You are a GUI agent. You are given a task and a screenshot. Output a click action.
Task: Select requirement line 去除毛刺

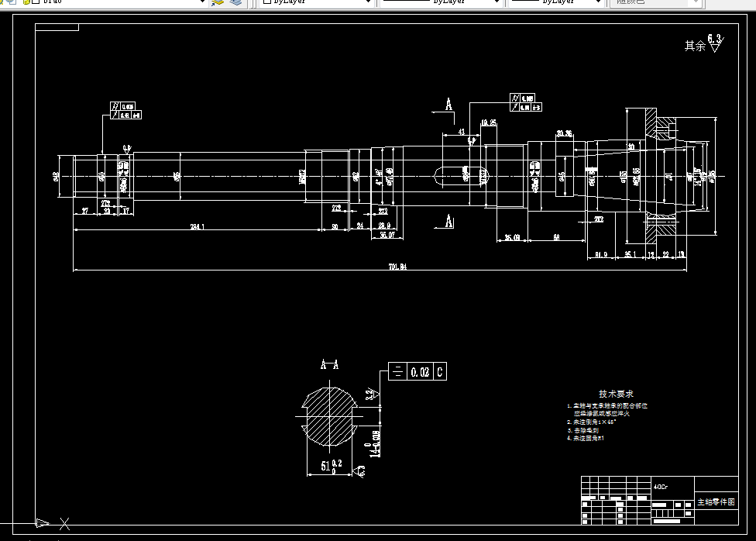point(583,430)
